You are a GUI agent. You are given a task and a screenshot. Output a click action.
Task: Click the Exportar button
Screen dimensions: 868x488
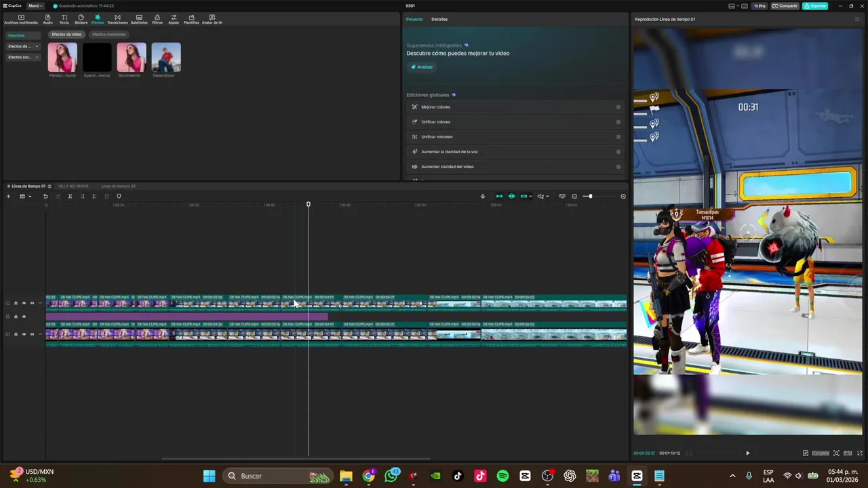(814, 5)
